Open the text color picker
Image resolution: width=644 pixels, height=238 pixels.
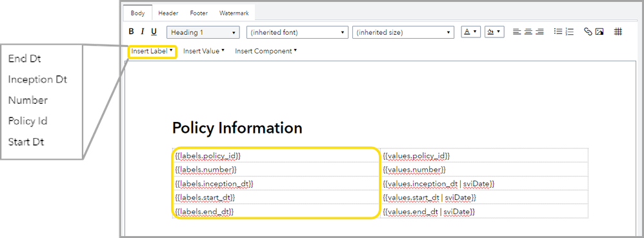click(x=471, y=32)
